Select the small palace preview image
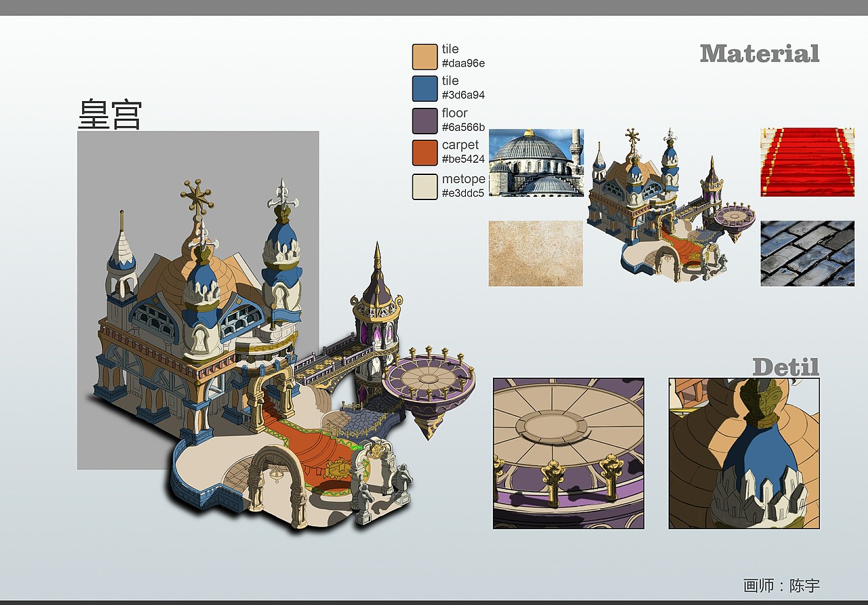868x605 pixels. click(671, 205)
